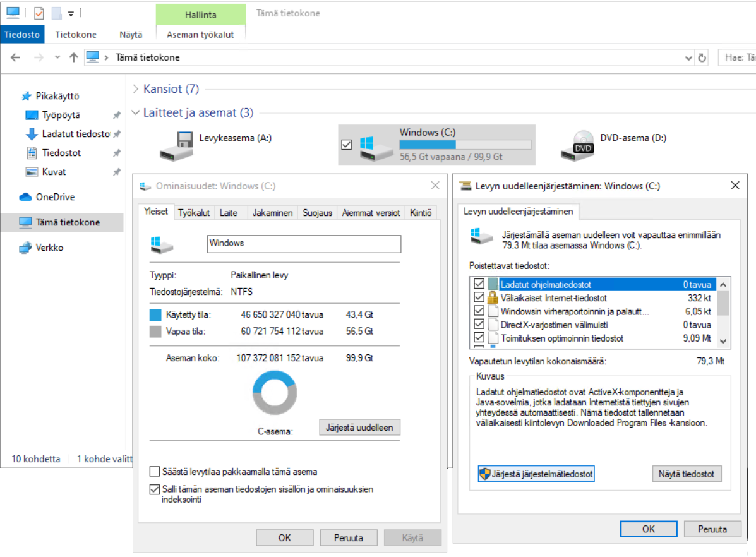Click the up one level arrow

point(73,57)
